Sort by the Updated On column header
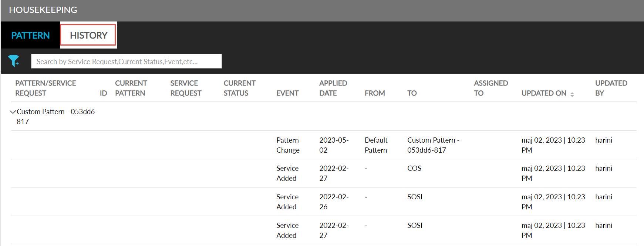The image size is (644, 246). click(543, 93)
